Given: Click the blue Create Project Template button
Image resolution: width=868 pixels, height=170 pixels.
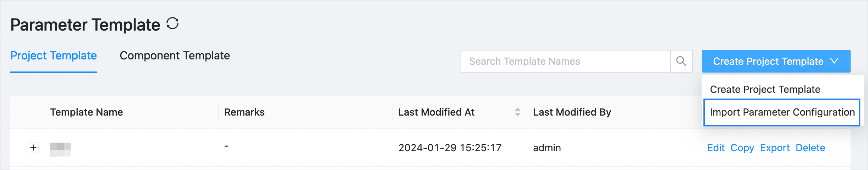Looking at the screenshot, I should (768, 61).
